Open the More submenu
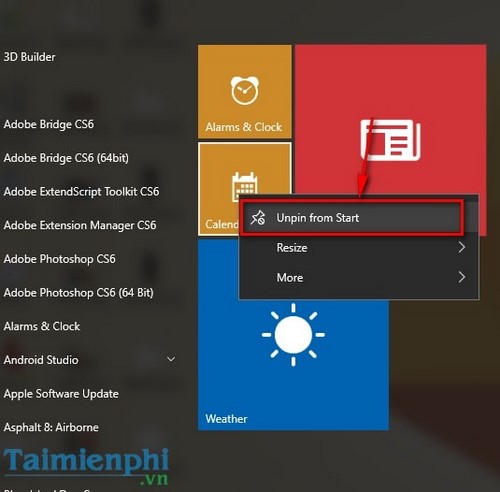This screenshot has height=492, width=500. (359, 277)
